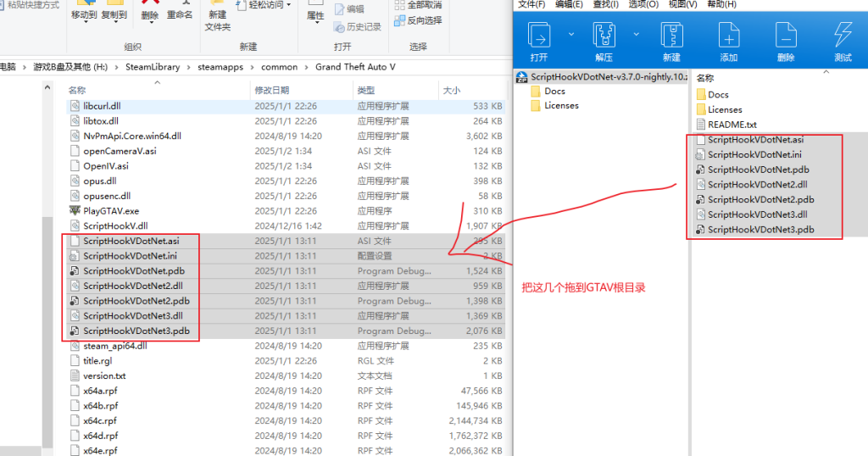Select ScriptHookVDotNet3.pdb icon in archive list
The width and height of the screenshot is (868, 456).
point(701,229)
